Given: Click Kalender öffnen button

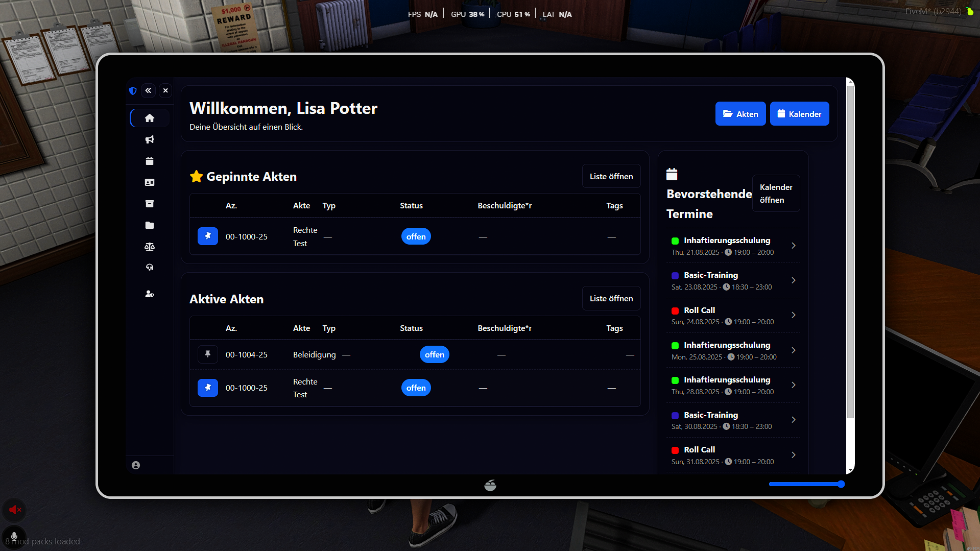Looking at the screenshot, I should tap(776, 194).
